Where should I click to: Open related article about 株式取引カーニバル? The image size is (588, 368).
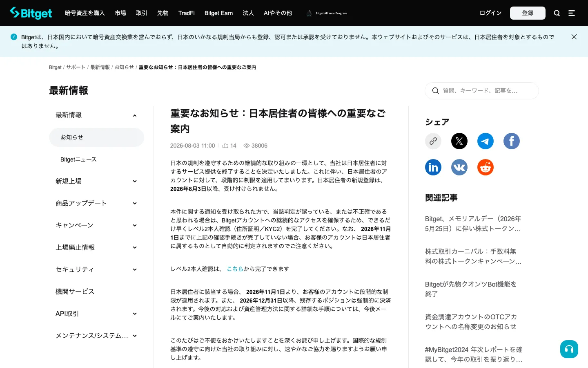[x=473, y=256]
